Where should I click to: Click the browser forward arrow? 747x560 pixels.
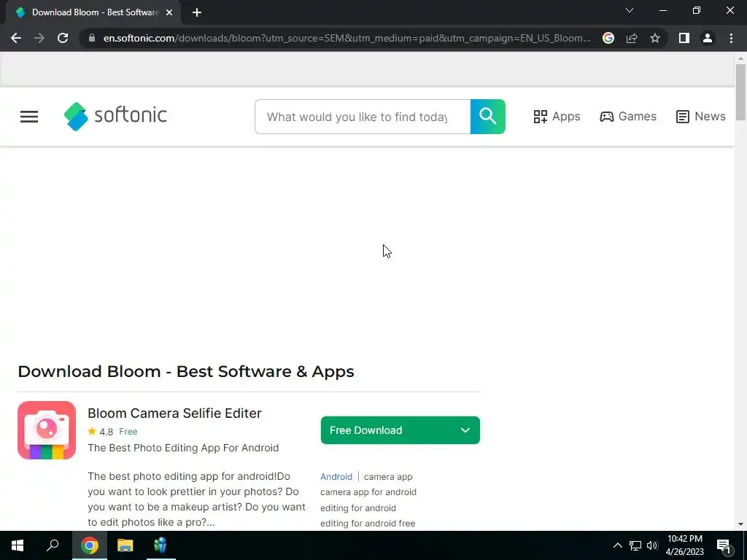tap(39, 38)
